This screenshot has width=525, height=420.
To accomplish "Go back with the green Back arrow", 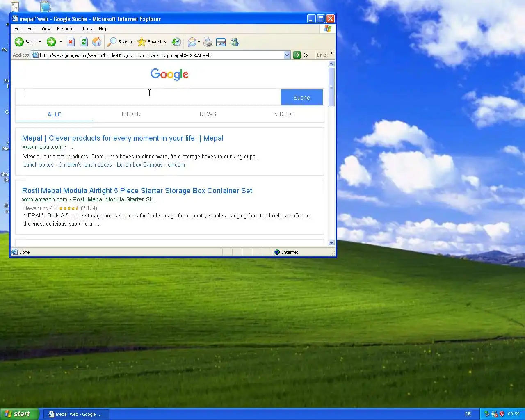I will tap(19, 42).
